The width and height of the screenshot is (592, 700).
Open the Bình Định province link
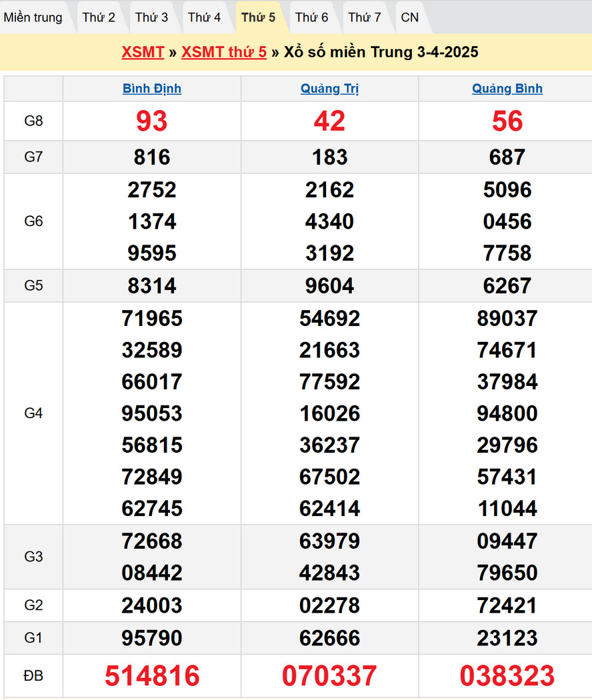[x=152, y=89]
